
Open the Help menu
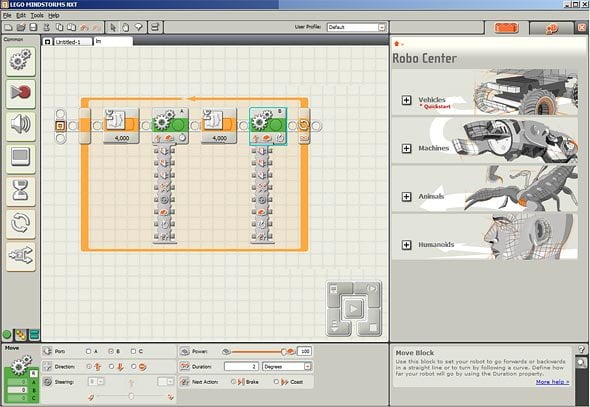54,15
